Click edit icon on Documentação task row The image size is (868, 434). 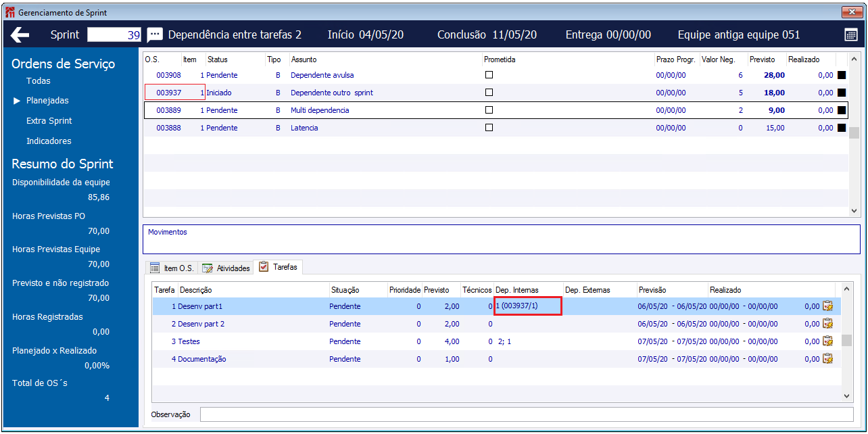pos(827,359)
